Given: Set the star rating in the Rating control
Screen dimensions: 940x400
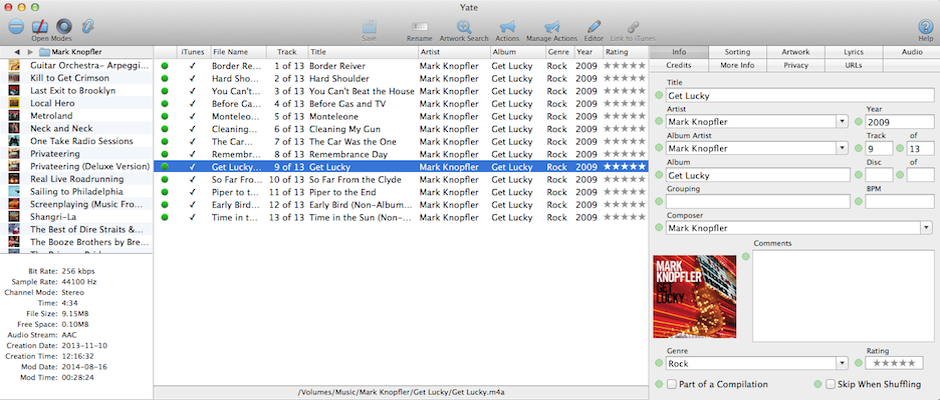Looking at the screenshot, I should tap(894, 363).
